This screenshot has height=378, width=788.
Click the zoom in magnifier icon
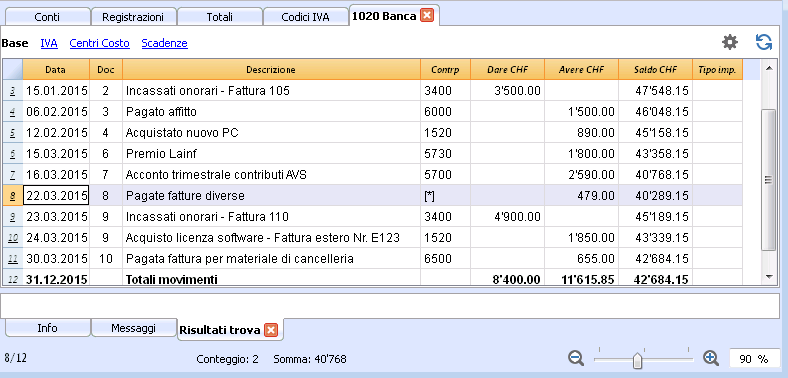(711, 358)
